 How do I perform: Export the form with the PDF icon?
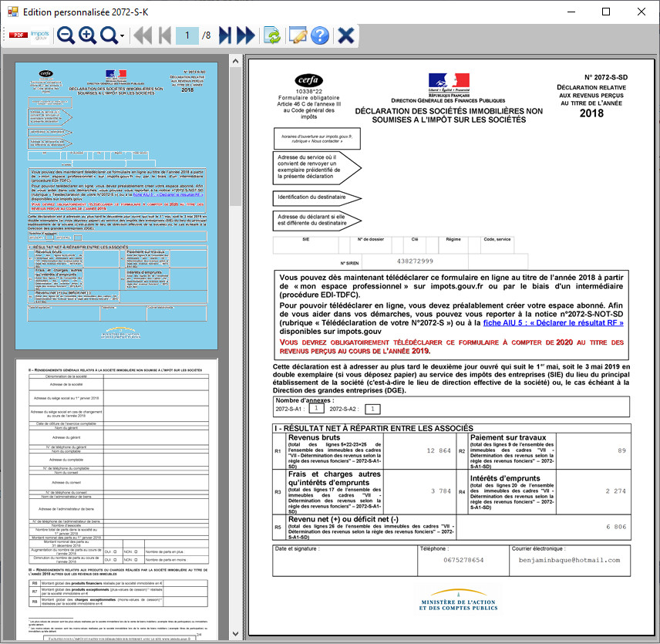tap(17, 35)
